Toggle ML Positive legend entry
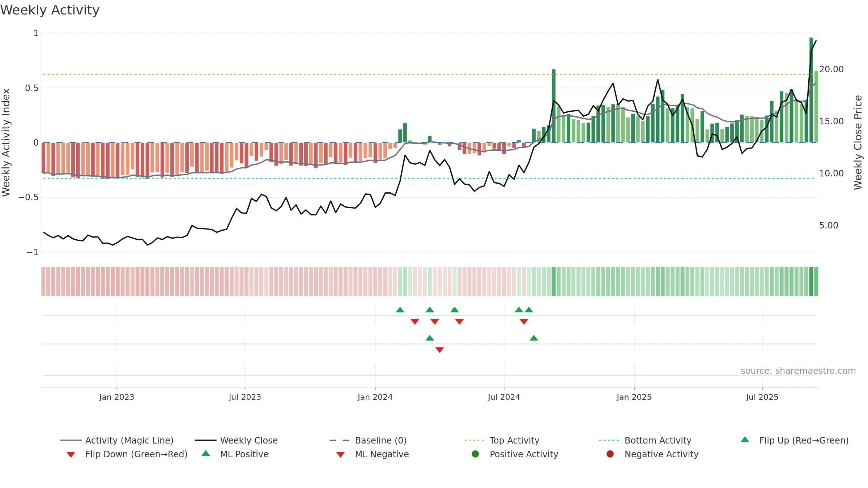This screenshot has height=488, width=868. [x=235, y=454]
